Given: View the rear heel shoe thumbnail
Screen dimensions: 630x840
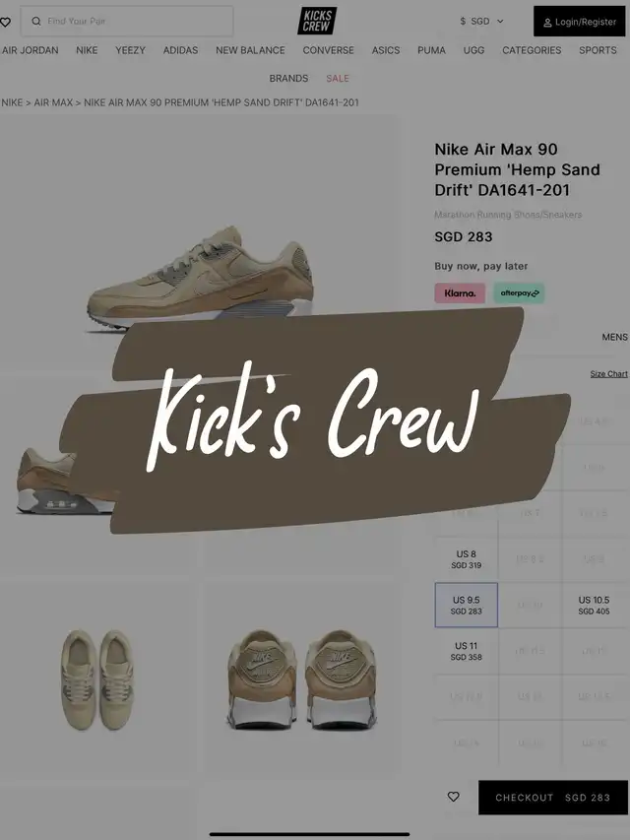Looking at the screenshot, I should tap(301, 678).
